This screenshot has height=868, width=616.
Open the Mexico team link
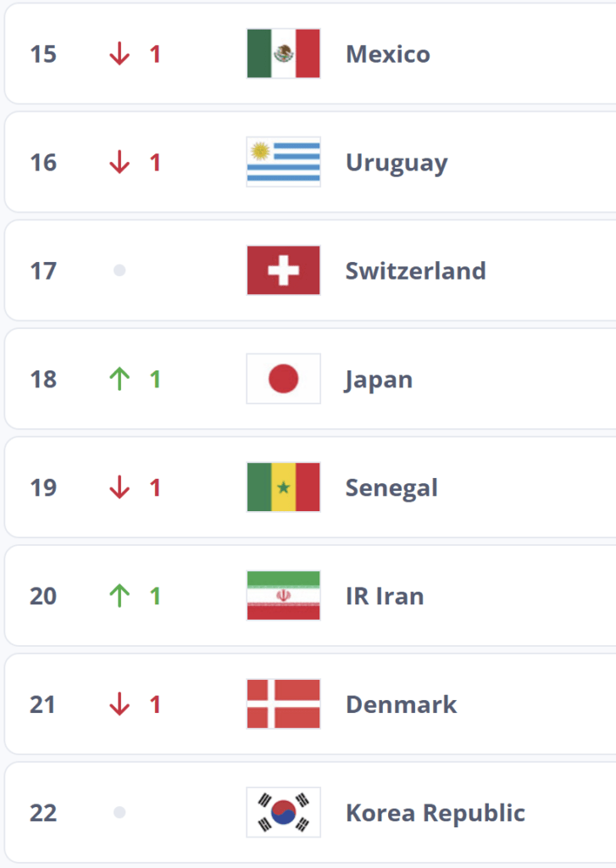point(387,54)
